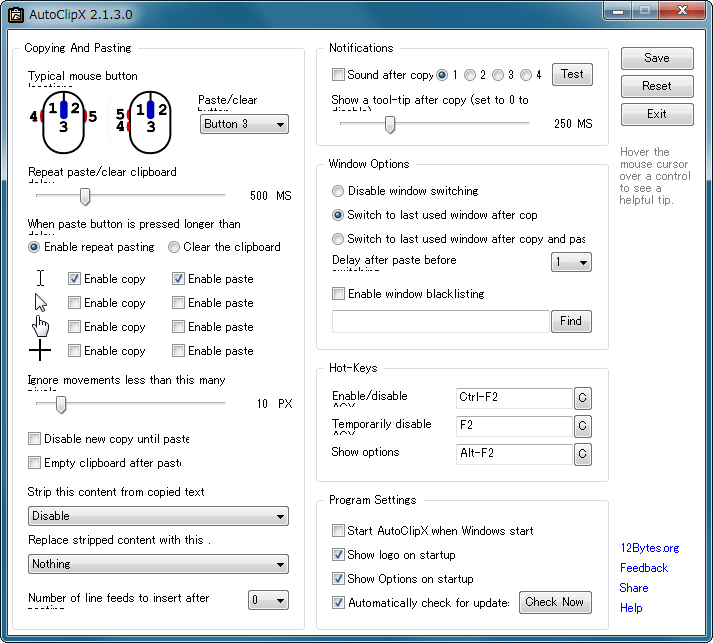Open the Feedback link

pos(644,568)
